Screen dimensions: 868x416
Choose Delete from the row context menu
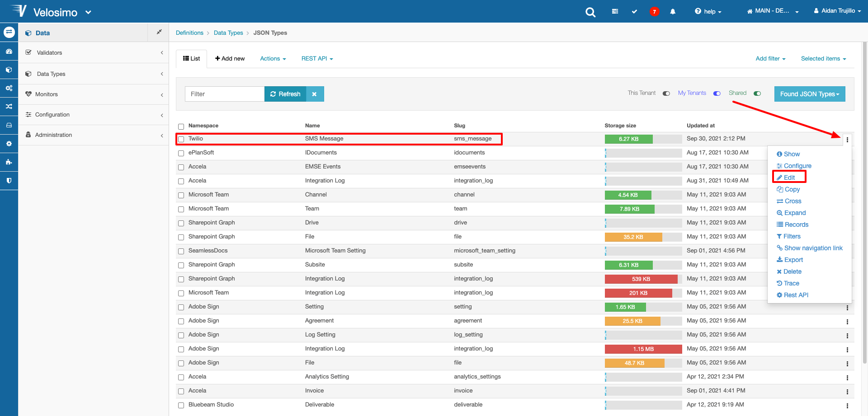tap(789, 271)
